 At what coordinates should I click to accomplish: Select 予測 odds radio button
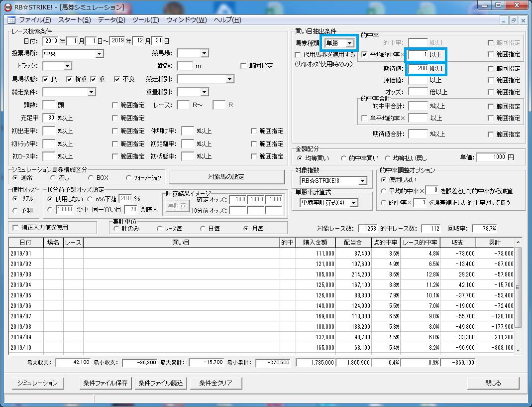[x=15, y=211]
